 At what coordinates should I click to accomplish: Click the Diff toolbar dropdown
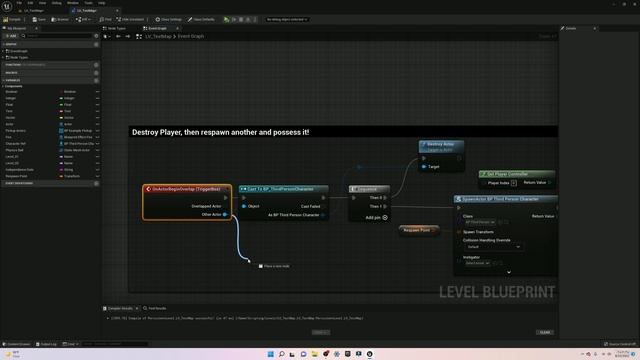[83, 19]
